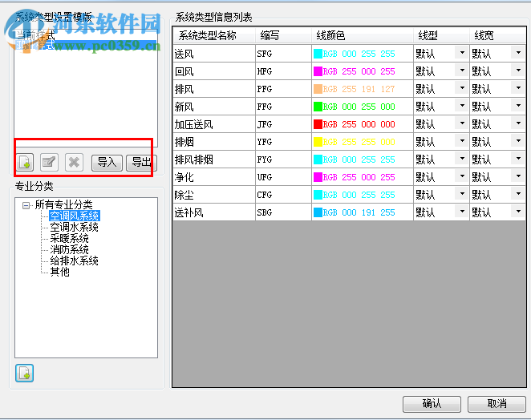The width and height of the screenshot is (531, 420).
Task: Open 线型 dropdown for 回风 row
Action: [462, 71]
